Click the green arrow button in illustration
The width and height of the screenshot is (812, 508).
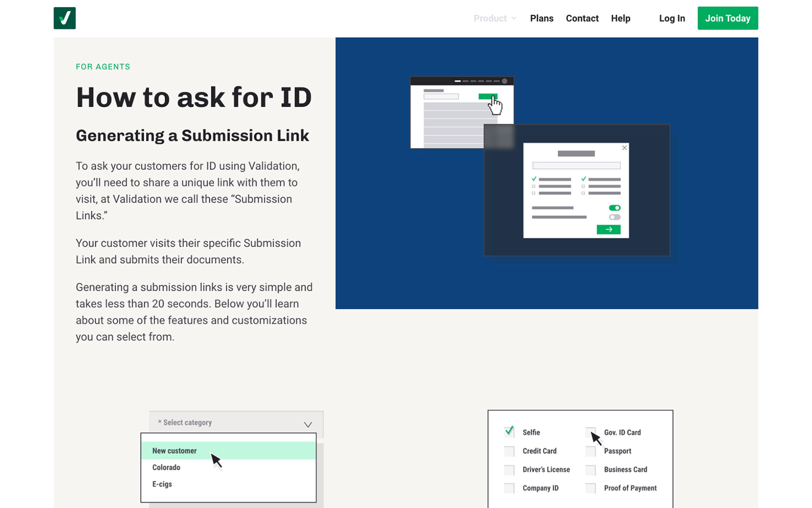[608, 229]
